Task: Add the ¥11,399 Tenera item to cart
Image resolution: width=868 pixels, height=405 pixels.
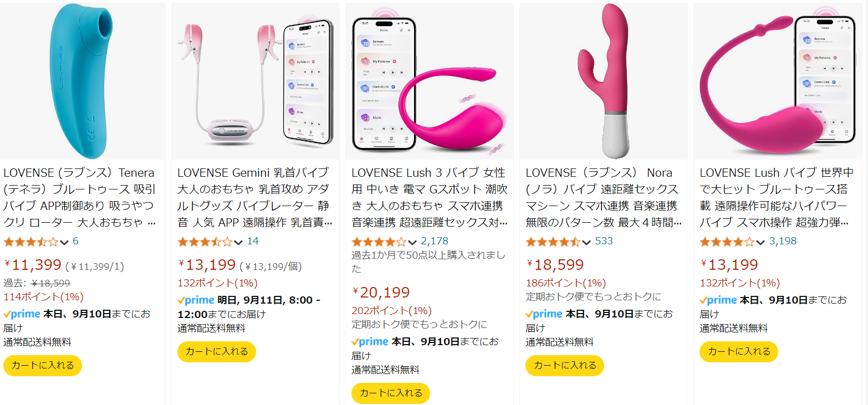Action: point(43,366)
